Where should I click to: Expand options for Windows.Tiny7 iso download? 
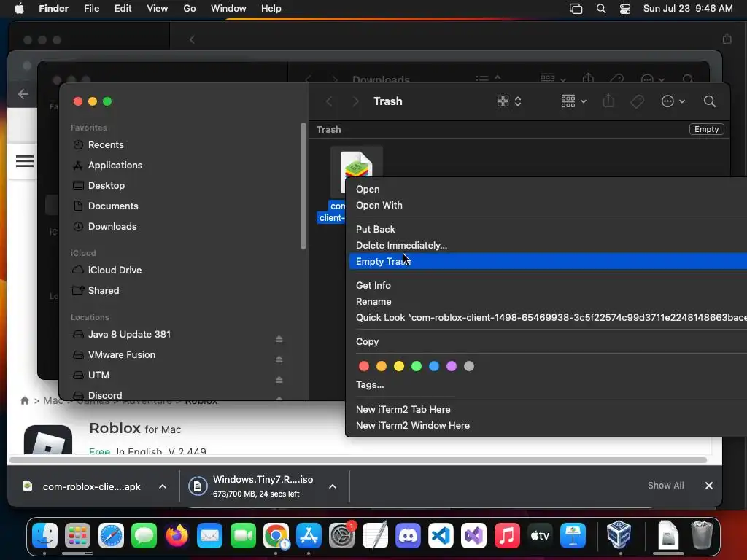[x=333, y=486]
